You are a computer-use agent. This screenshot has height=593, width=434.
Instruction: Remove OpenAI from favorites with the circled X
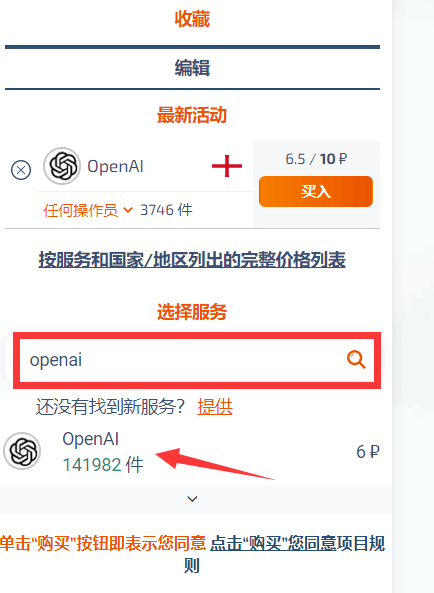tap(21, 170)
